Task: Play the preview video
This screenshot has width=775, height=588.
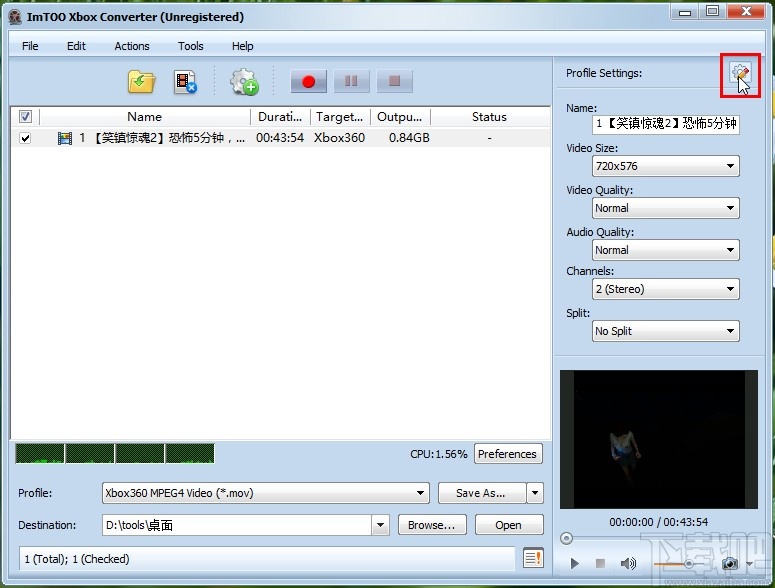Action: pyautogui.click(x=574, y=563)
